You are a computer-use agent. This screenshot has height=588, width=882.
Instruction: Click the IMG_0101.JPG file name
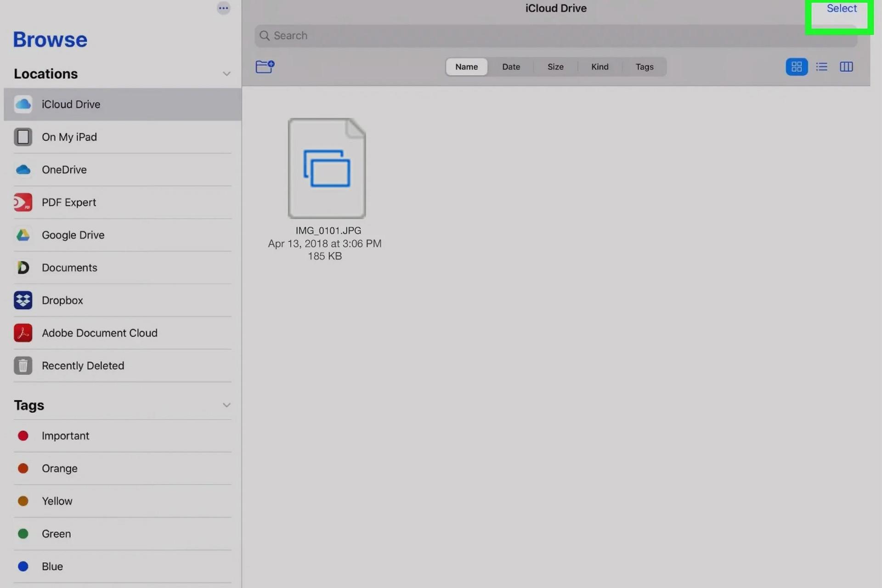pos(328,231)
